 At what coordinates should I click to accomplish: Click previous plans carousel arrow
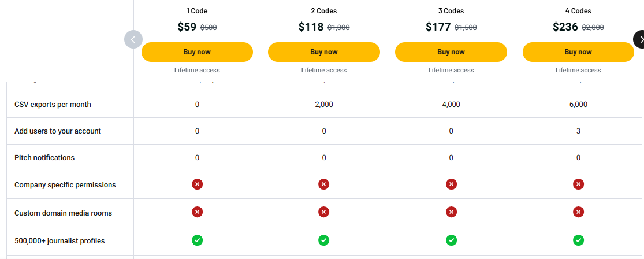pos(133,39)
